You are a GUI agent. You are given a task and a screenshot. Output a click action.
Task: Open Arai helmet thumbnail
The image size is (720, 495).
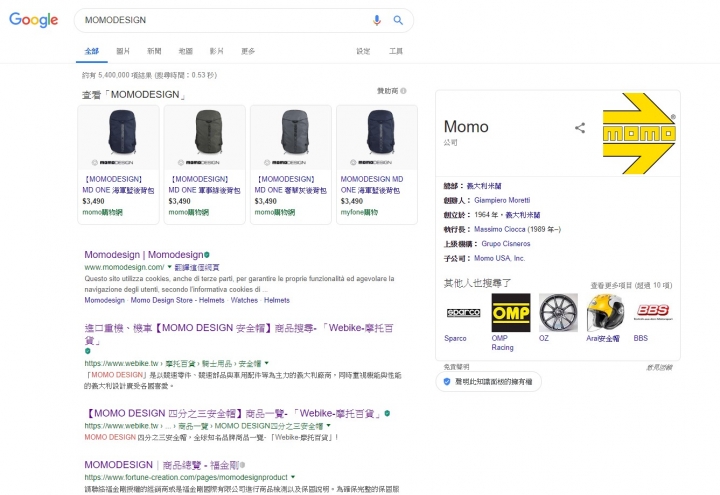606,313
